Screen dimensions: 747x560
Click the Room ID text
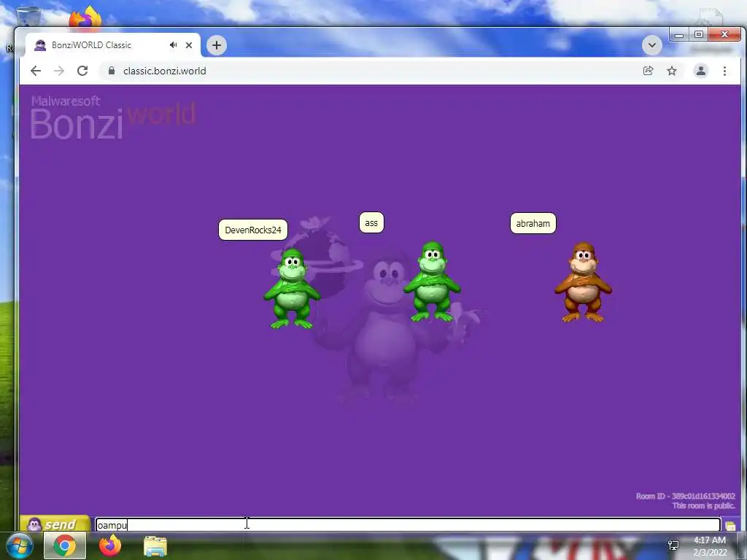pos(686,496)
